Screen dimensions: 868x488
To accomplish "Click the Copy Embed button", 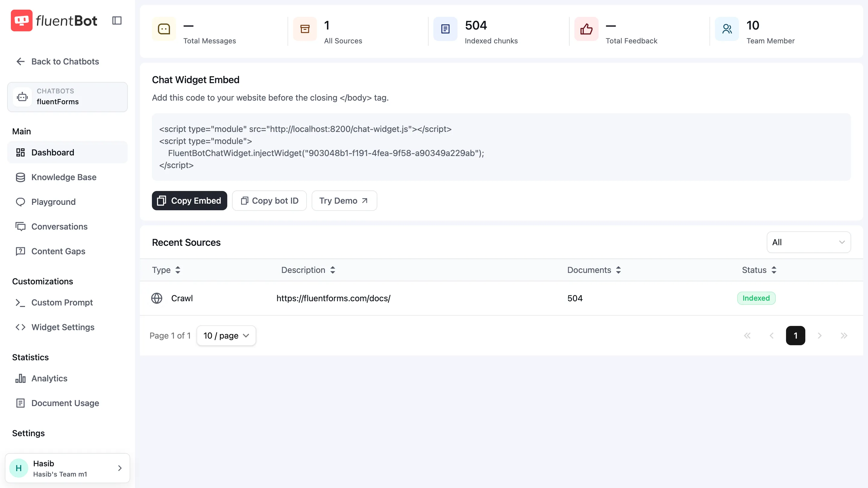I will click(x=189, y=201).
